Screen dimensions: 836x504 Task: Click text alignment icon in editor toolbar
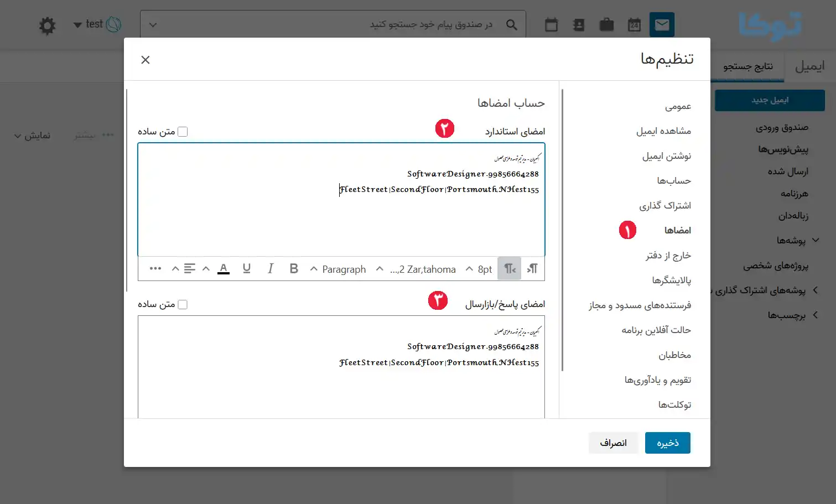click(190, 268)
